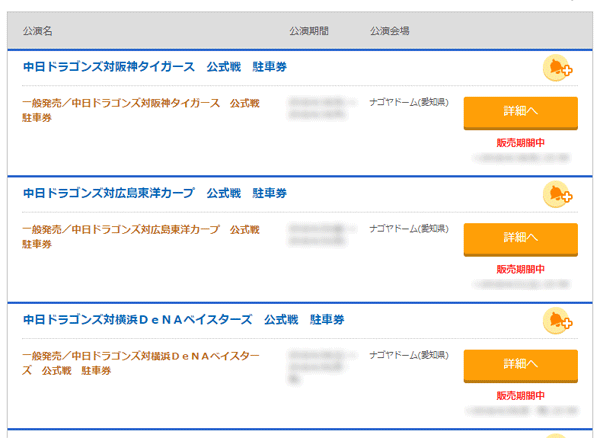Click ナゴヤドーム venue text in DeNA row
The image size is (600, 438).
click(x=409, y=355)
